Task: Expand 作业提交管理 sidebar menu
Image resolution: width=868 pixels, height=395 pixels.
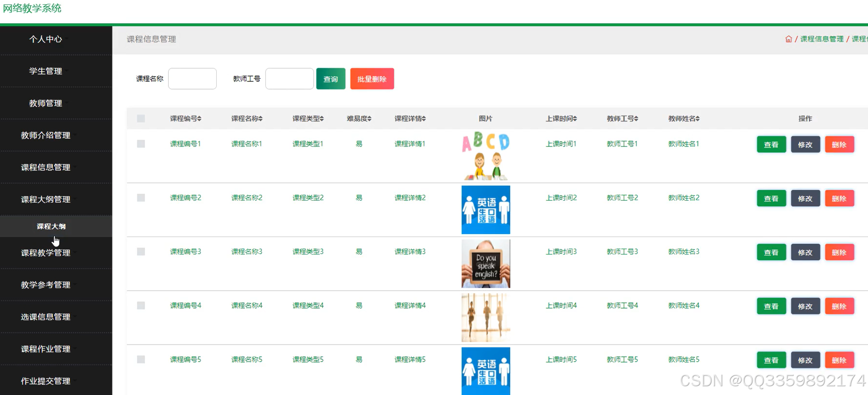Action: point(56,381)
